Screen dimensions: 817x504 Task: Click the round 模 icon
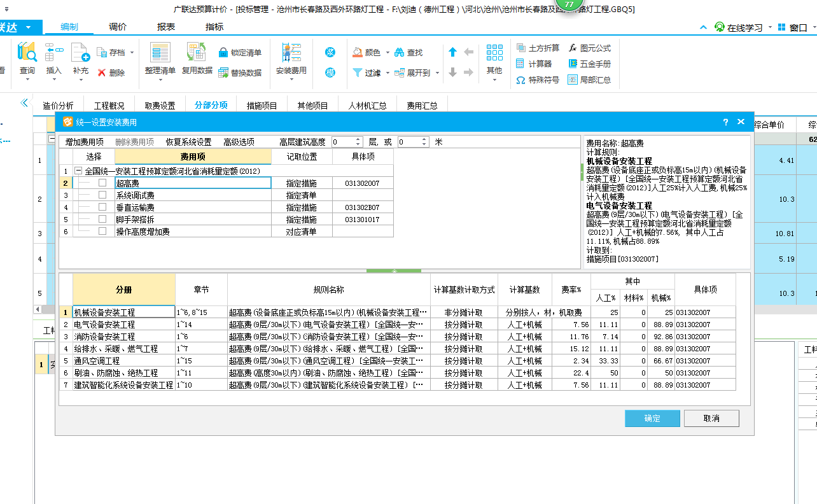(330, 73)
